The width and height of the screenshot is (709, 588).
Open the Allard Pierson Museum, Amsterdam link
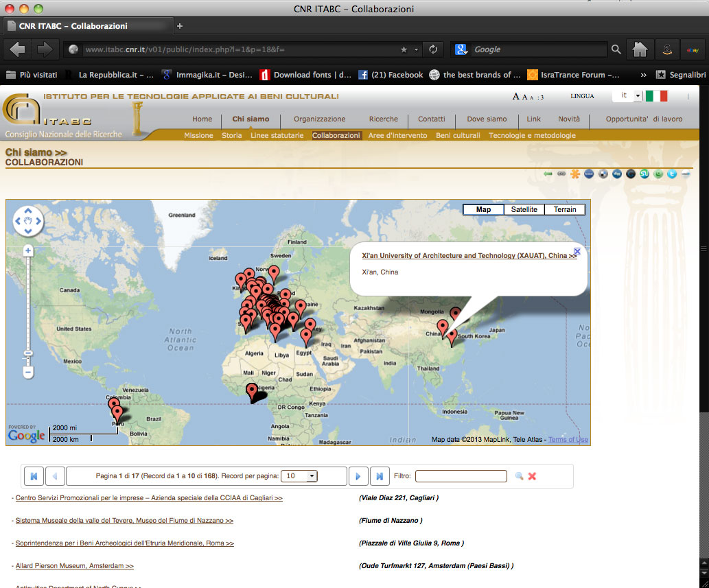pos(75,566)
